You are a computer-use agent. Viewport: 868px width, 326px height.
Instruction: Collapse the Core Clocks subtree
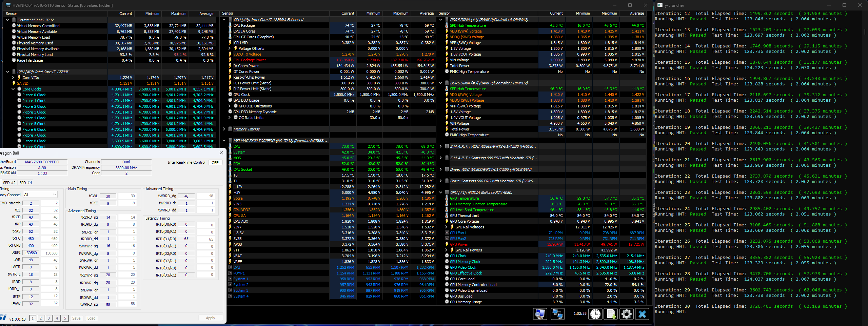click(13, 89)
